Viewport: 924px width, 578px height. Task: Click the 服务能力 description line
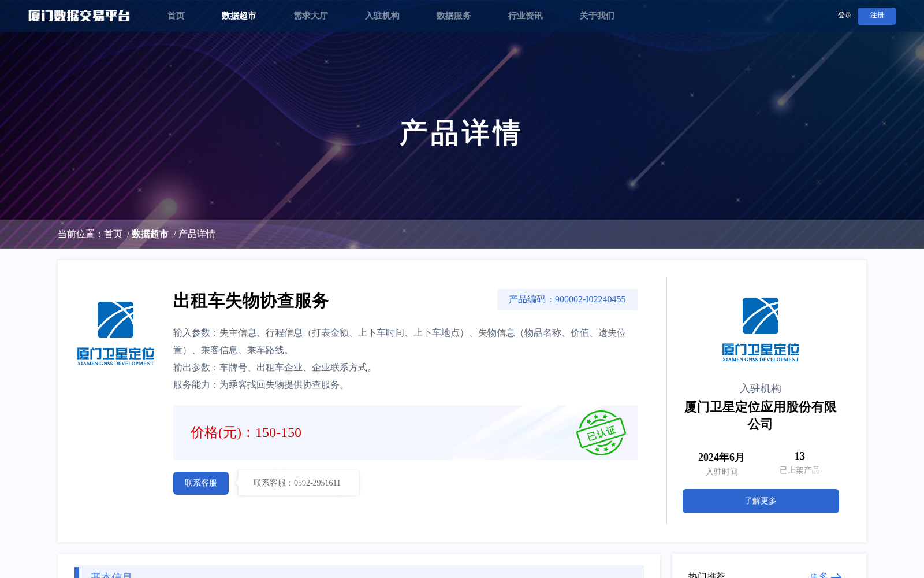261,385
